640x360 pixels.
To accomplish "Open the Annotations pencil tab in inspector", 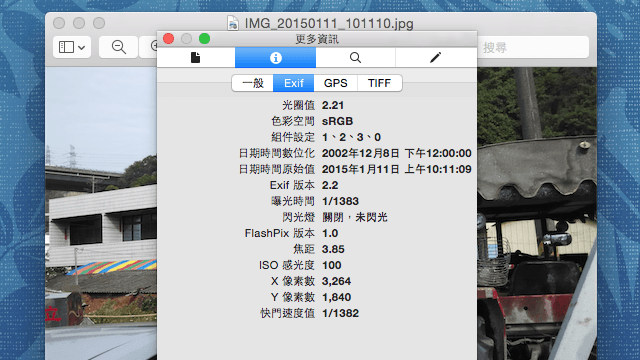I will 436,58.
